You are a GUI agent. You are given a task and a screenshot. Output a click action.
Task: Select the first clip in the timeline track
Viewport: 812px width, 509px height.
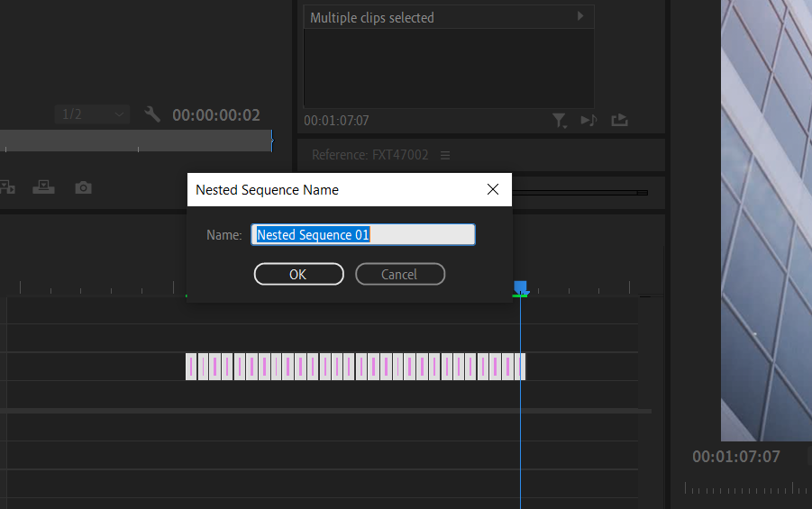(191, 367)
